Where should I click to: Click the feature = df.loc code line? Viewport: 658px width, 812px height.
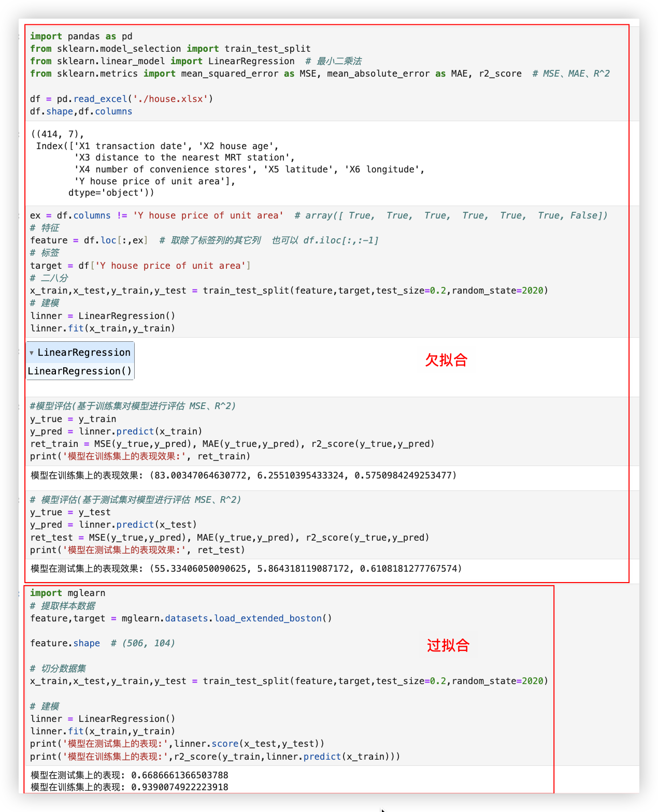click(89, 240)
